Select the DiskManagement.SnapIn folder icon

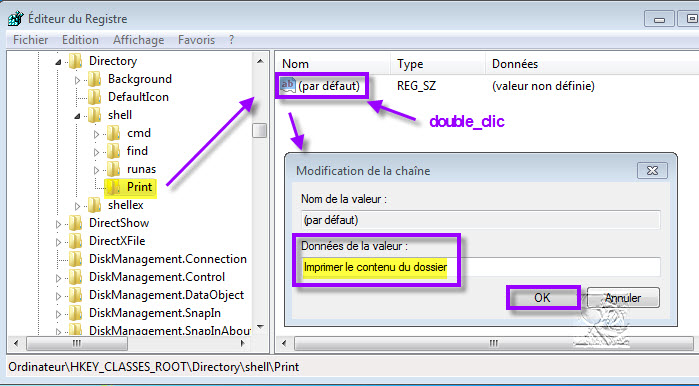(75, 313)
